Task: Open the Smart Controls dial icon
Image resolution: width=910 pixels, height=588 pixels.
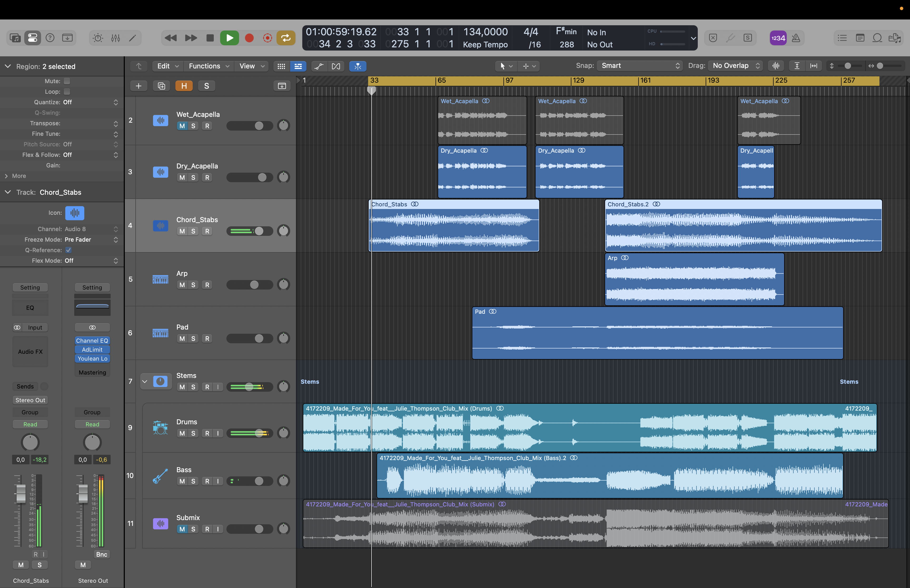Action: (98, 38)
